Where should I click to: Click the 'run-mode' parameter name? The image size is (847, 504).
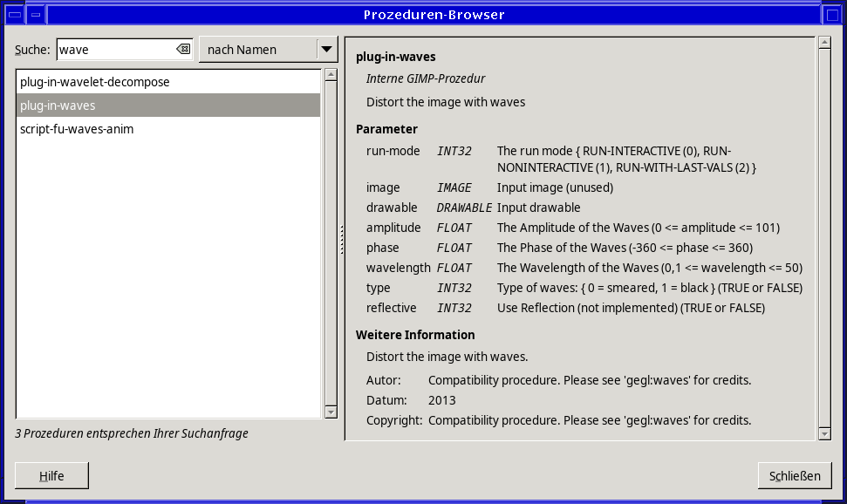click(x=393, y=151)
